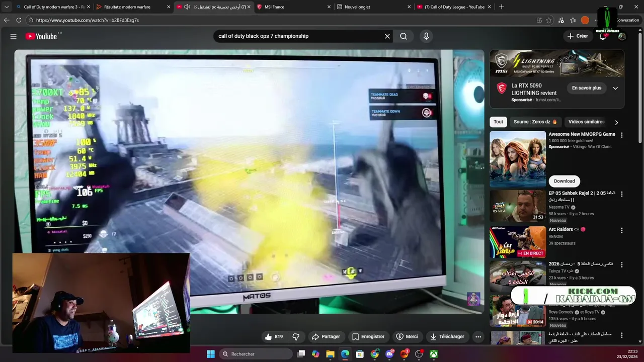Open the YouTube guide hamburger menu

click(14, 36)
